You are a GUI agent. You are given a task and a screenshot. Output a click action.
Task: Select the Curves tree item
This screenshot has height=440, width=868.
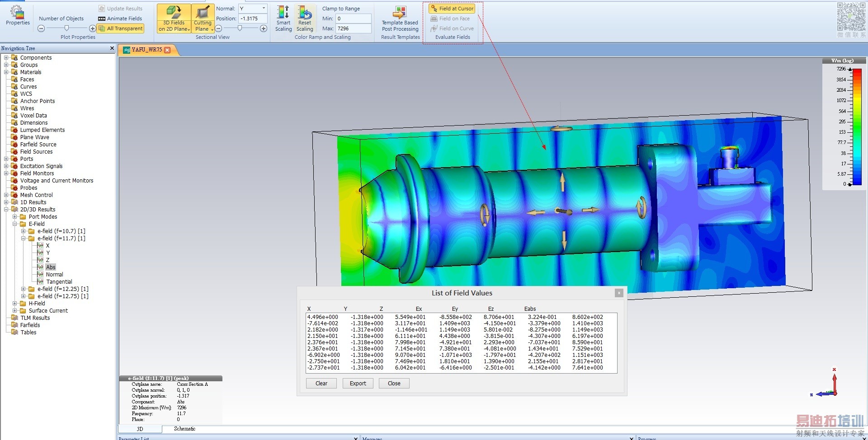tap(28, 87)
